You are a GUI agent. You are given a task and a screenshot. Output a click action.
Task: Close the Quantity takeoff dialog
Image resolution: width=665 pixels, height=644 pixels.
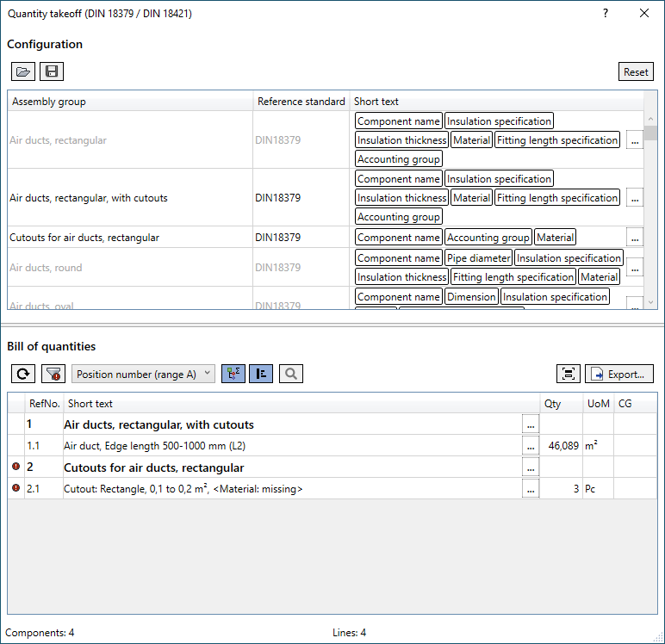[x=644, y=13]
